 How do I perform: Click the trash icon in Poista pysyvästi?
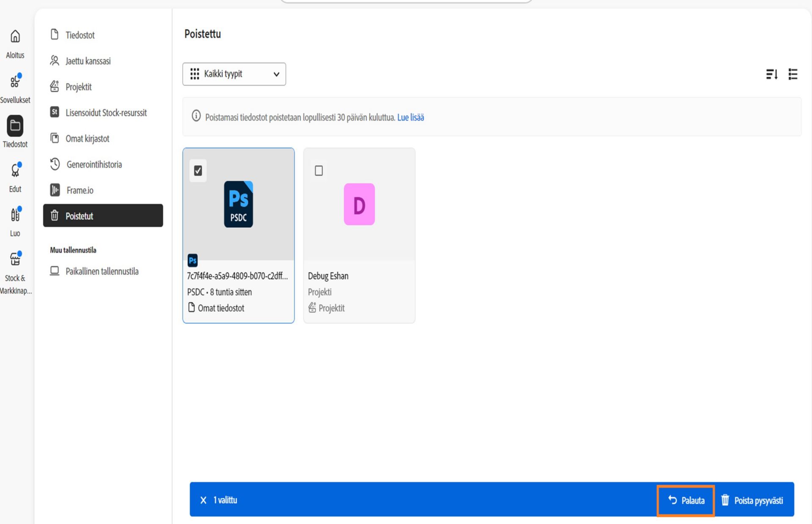[x=725, y=500]
